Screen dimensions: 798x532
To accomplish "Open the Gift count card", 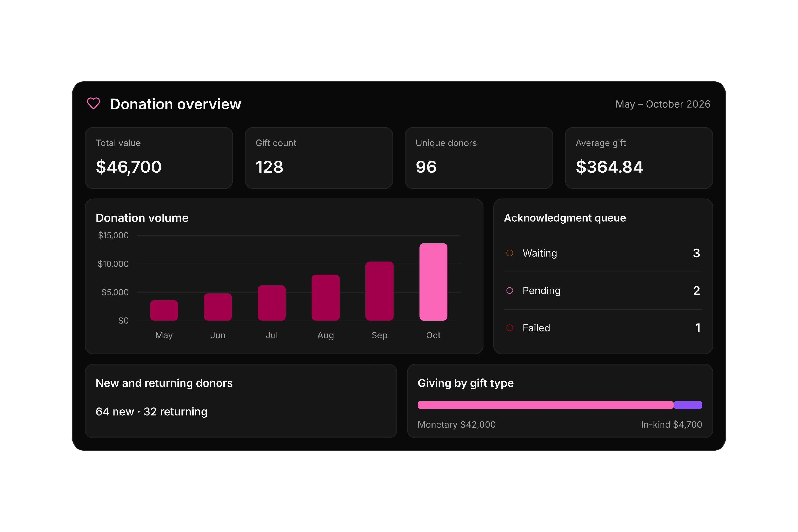I will [x=319, y=158].
